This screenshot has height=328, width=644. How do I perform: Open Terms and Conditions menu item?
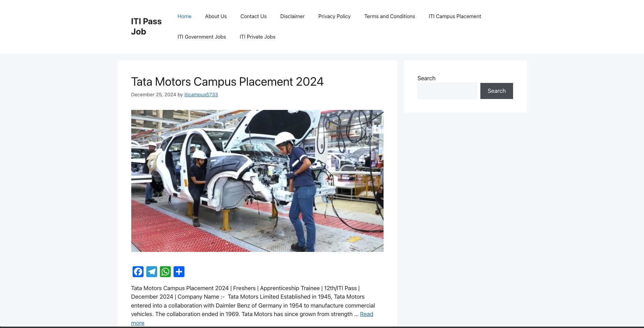tap(390, 16)
